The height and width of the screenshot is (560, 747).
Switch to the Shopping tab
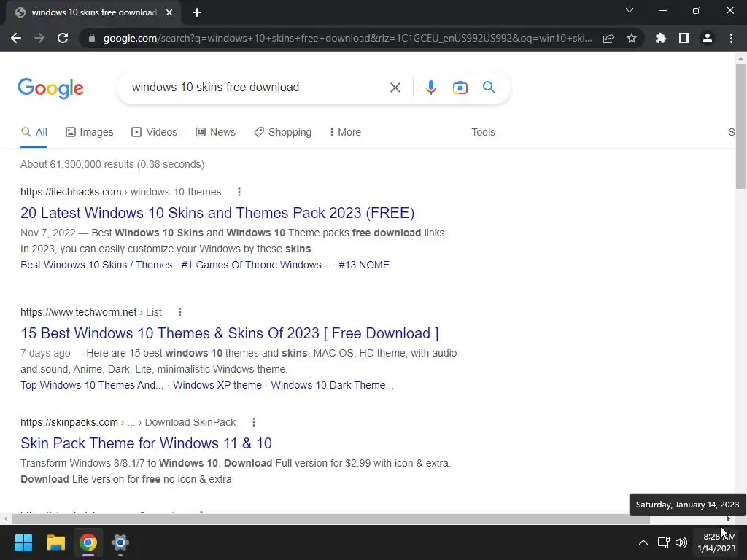pos(283,132)
